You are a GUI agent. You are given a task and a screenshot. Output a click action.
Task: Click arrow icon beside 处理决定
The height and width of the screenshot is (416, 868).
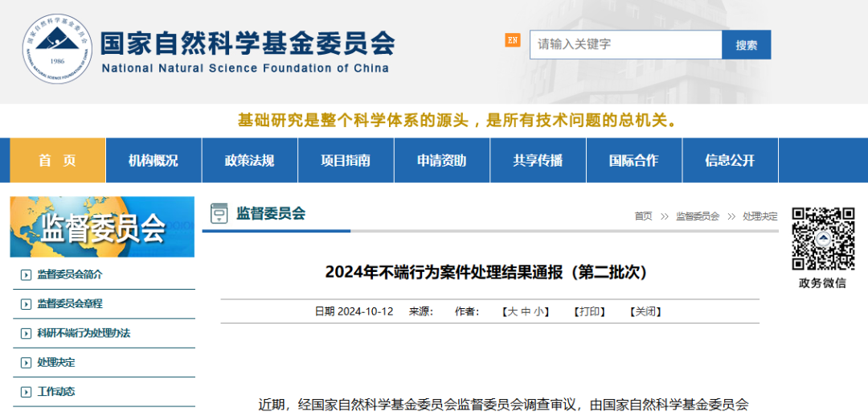tap(26, 363)
